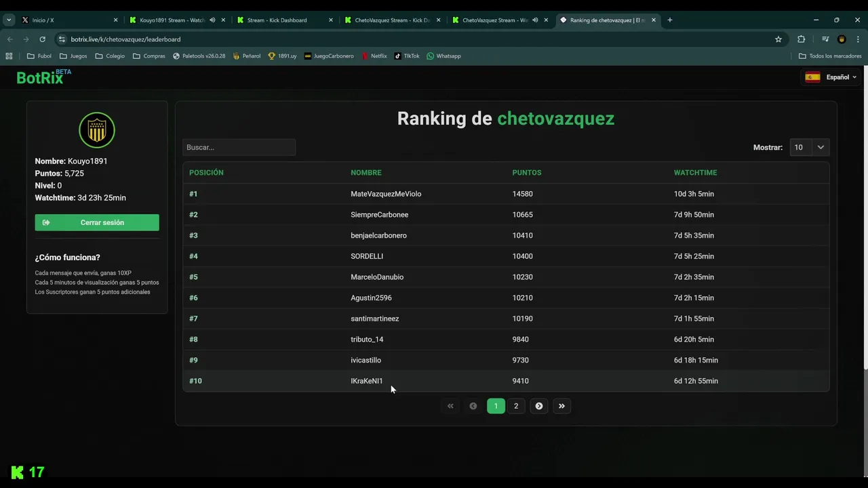Open the Juegos bookmark folder
Screen dimensions: 868x488
click(73, 56)
